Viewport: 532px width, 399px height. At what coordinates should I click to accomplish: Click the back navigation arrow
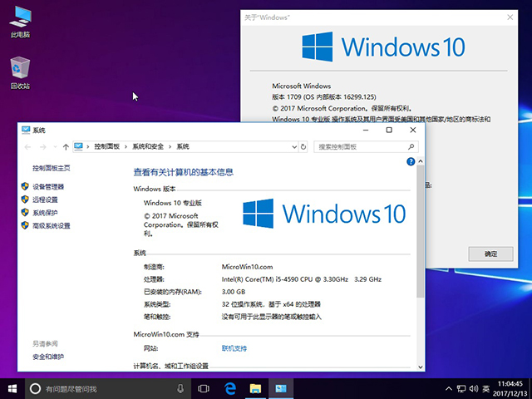pos(27,147)
